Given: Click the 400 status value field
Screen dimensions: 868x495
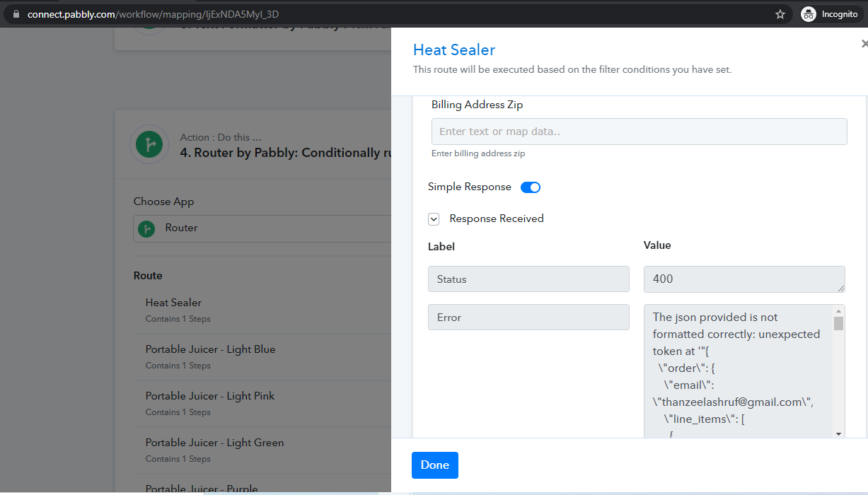Looking at the screenshot, I should (x=744, y=279).
